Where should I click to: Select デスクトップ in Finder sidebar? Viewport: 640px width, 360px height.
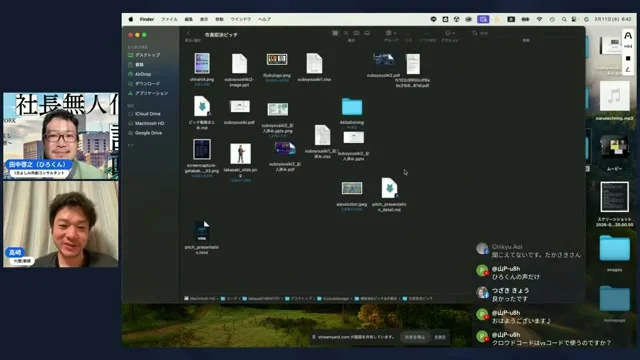click(147, 55)
